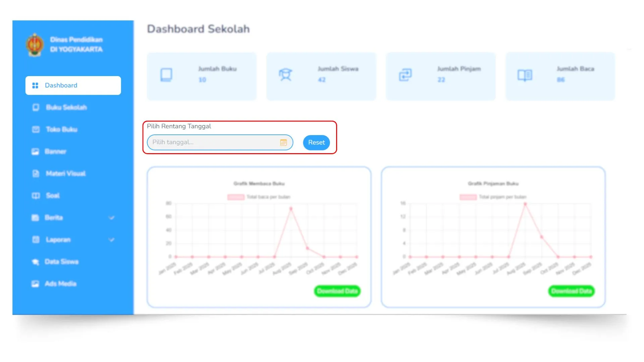Toggle the Total pinjam per bulan legend swatch

pyautogui.click(x=468, y=197)
